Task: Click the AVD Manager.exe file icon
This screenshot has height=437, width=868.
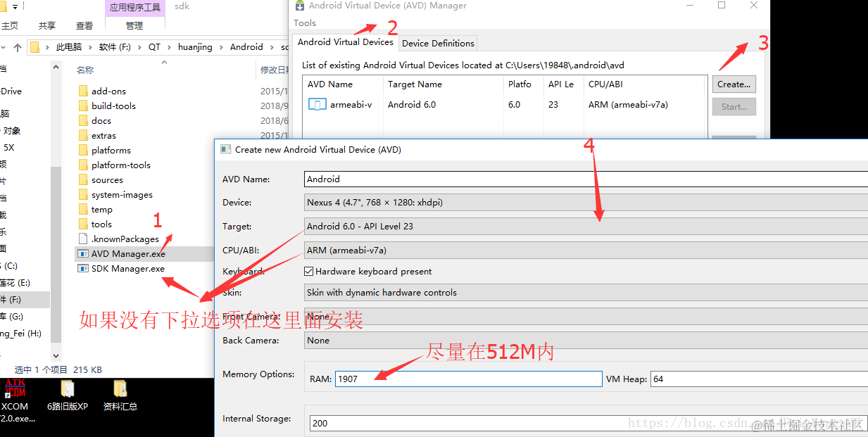Action: (82, 253)
